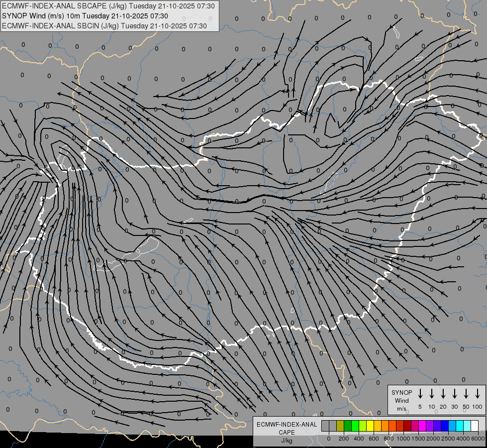
Task: Pick the violet swatch after the 2000 tick
Action: click(437, 426)
